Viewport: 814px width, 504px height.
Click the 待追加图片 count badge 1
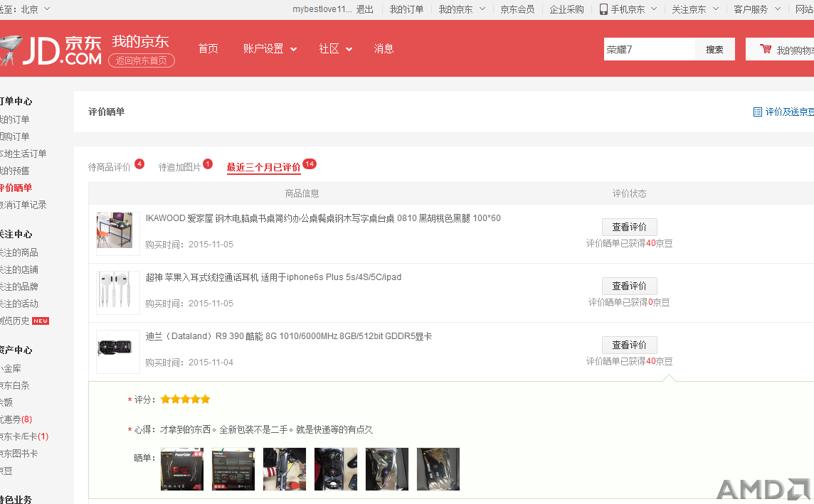[208, 163]
